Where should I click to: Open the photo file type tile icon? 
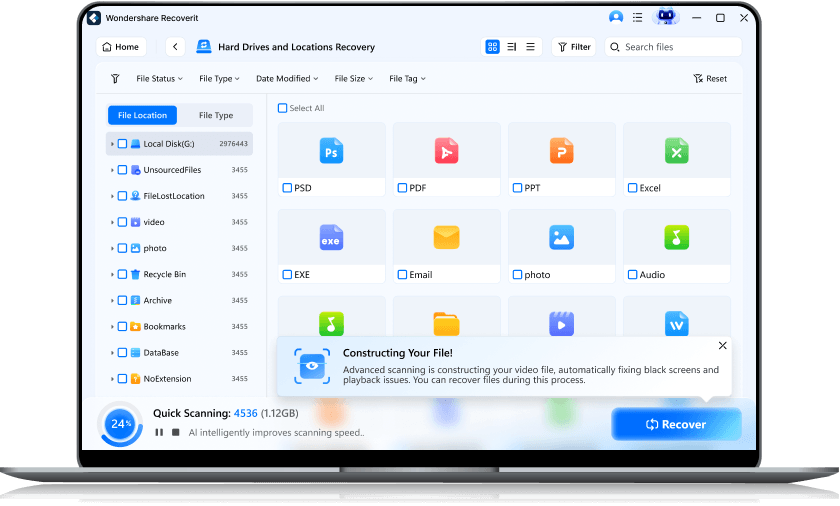(561, 237)
